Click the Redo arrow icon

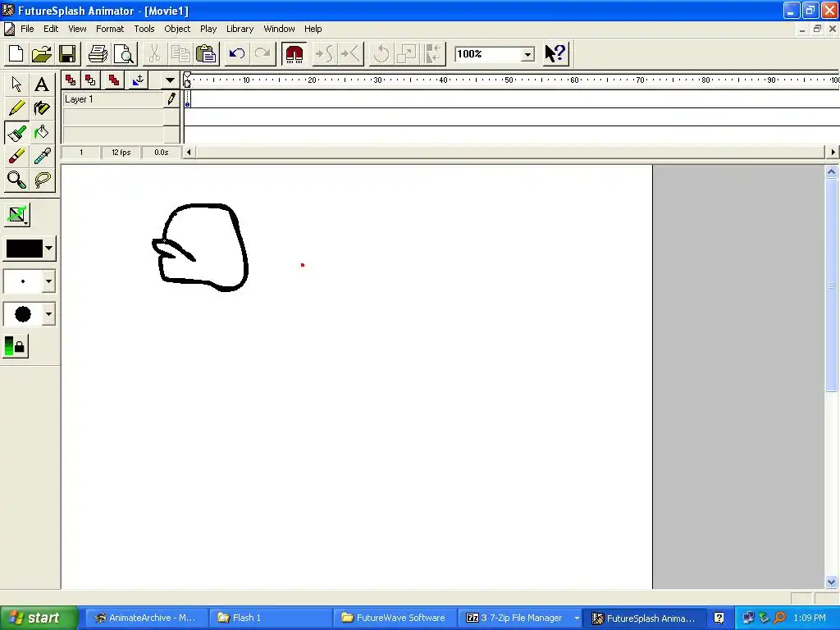(262, 53)
